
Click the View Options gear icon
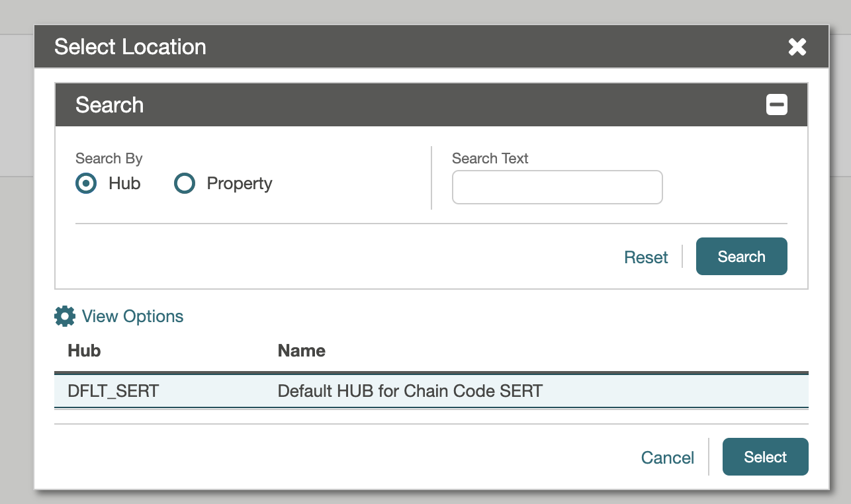(x=65, y=316)
